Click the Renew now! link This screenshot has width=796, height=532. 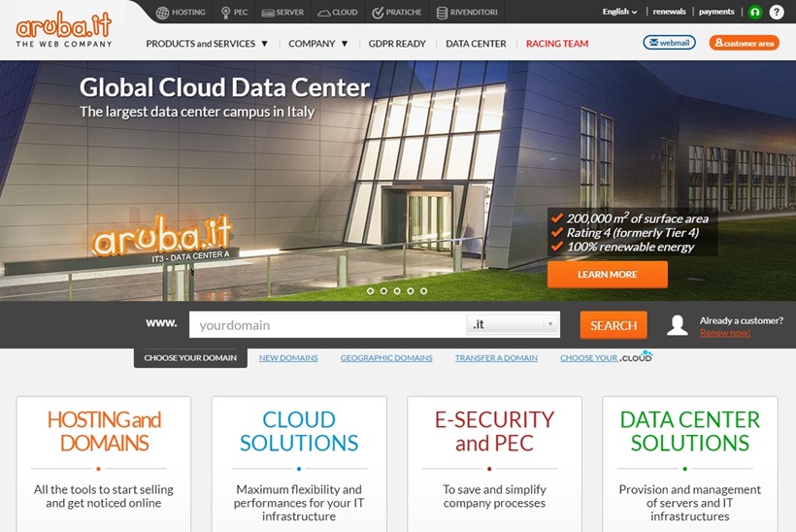(725, 333)
